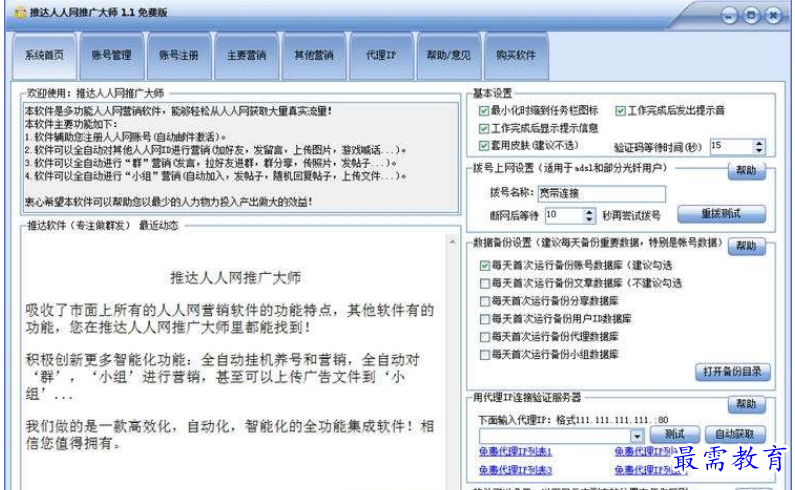Check 每天首次运行备份用户ID数据库
The height and width of the screenshot is (490, 795).
485,319
